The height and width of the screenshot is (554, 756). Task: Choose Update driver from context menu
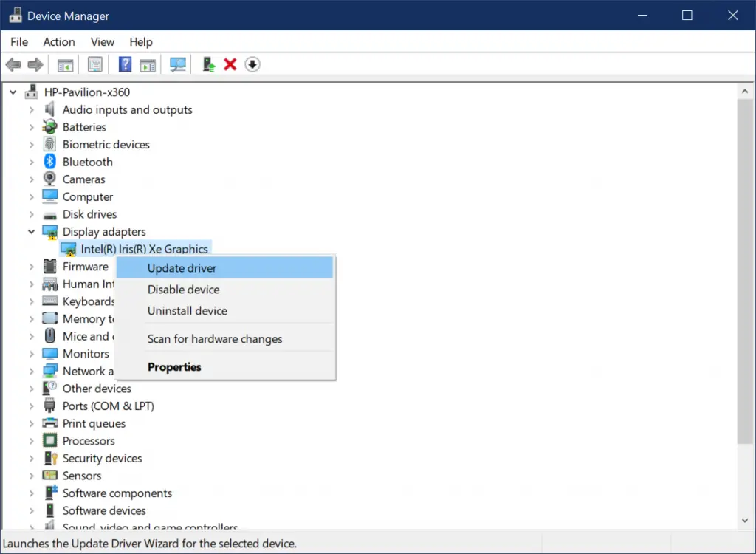point(224,268)
